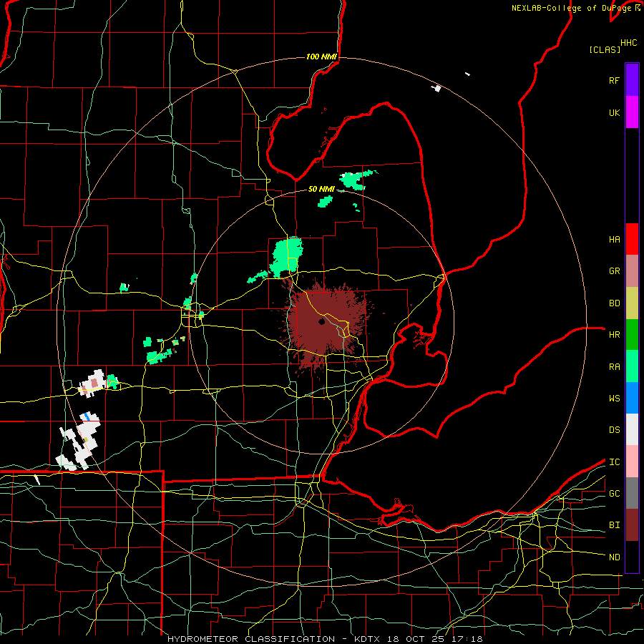This screenshot has width=644, height=644.
Task: Click the GC gray legend swatch
Action: (x=632, y=493)
